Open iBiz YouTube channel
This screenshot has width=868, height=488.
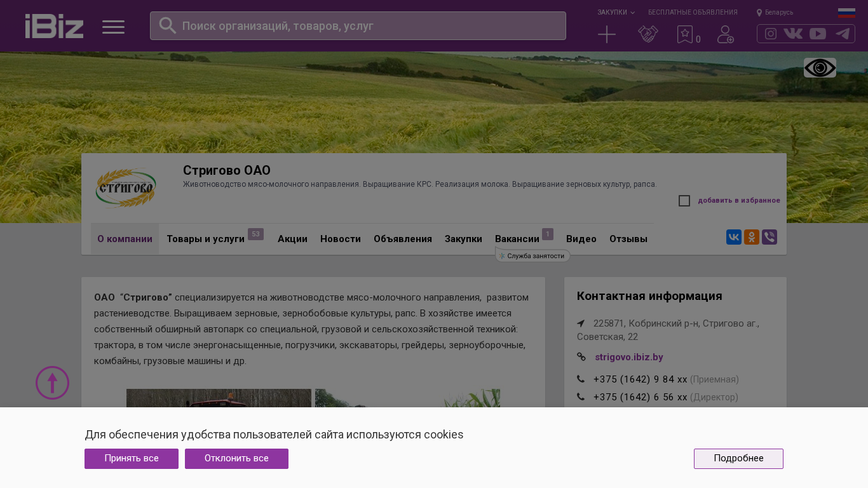[x=818, y=34]
